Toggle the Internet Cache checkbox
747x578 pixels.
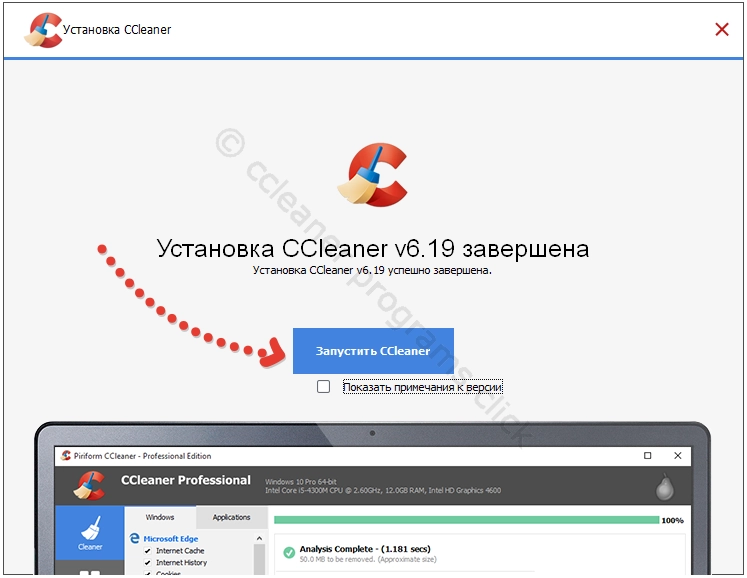(x=147, y=551)
